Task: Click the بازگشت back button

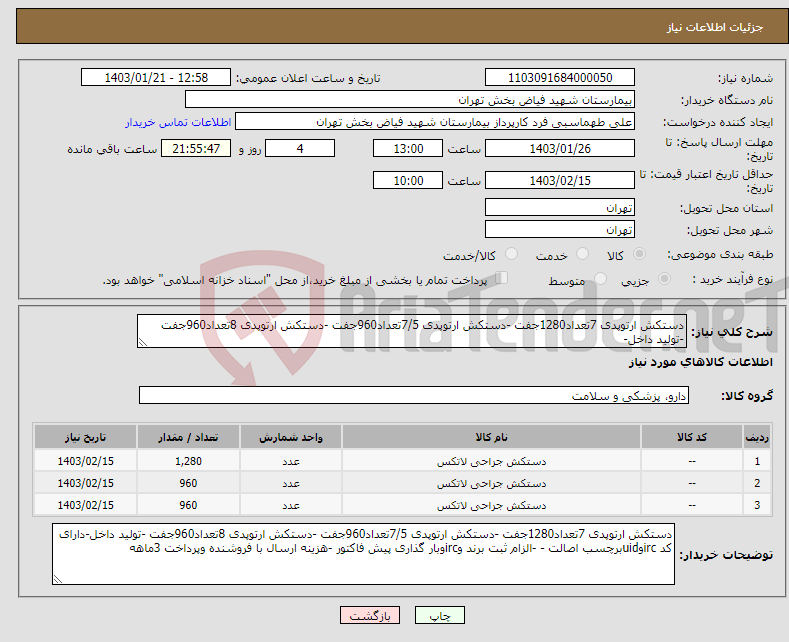Action: [x=370, y=615]
